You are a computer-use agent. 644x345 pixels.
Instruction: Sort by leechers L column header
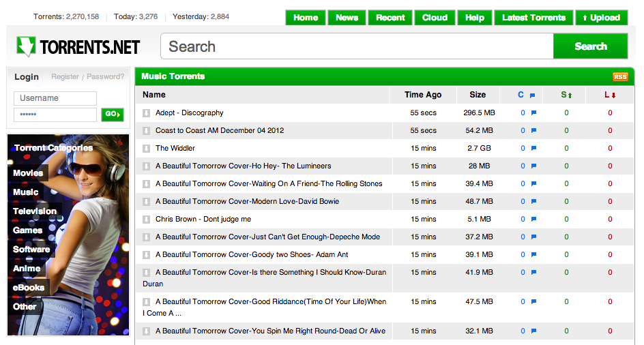point(610,95)
